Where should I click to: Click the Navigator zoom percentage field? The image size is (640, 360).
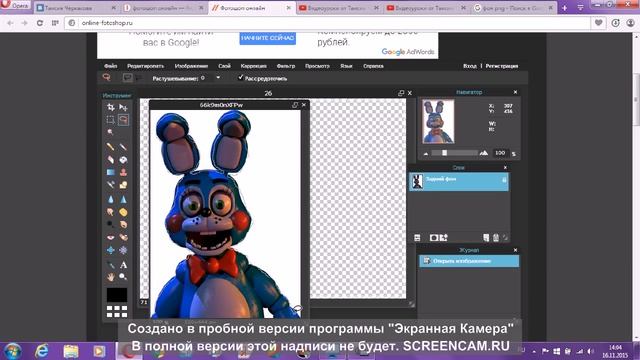pyautogui.click(x=500, y=153)
